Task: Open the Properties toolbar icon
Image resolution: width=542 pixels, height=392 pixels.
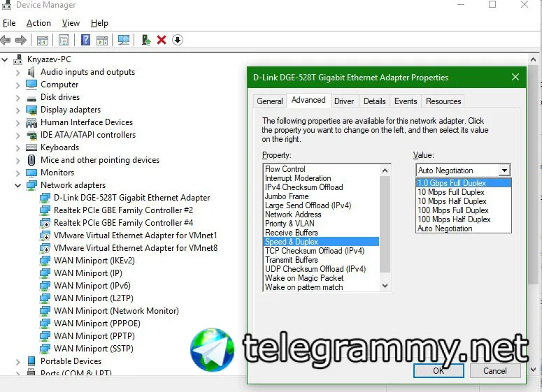Action: tap(64, 40)
